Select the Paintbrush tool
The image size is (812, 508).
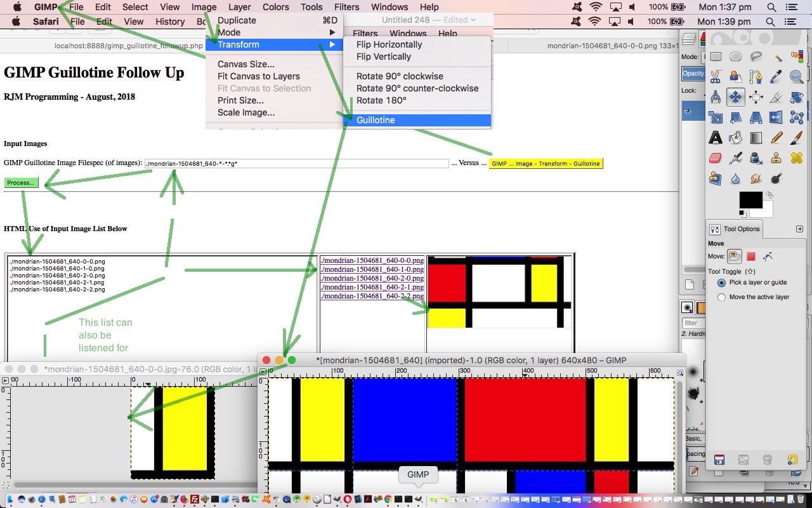click(797, 138)
